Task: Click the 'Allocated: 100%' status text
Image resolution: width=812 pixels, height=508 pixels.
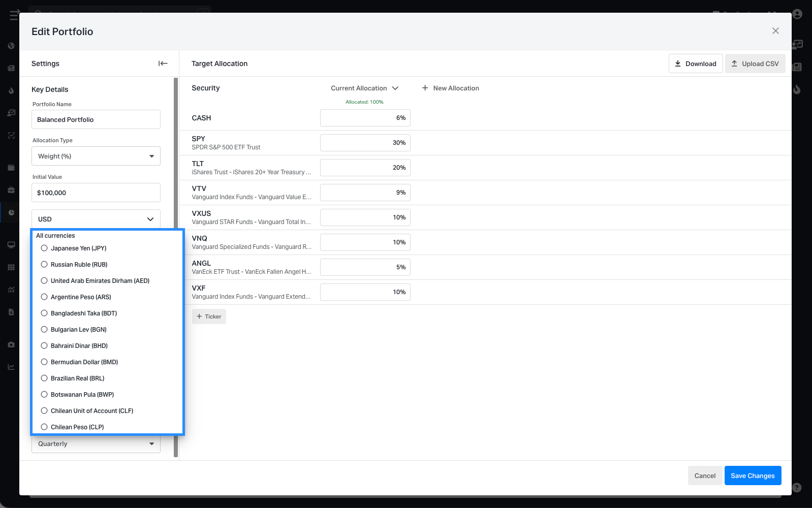Action: pos(364,102)
